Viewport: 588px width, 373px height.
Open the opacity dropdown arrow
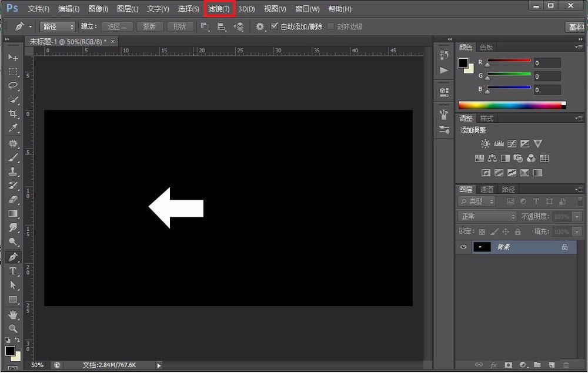coord(577,217)
